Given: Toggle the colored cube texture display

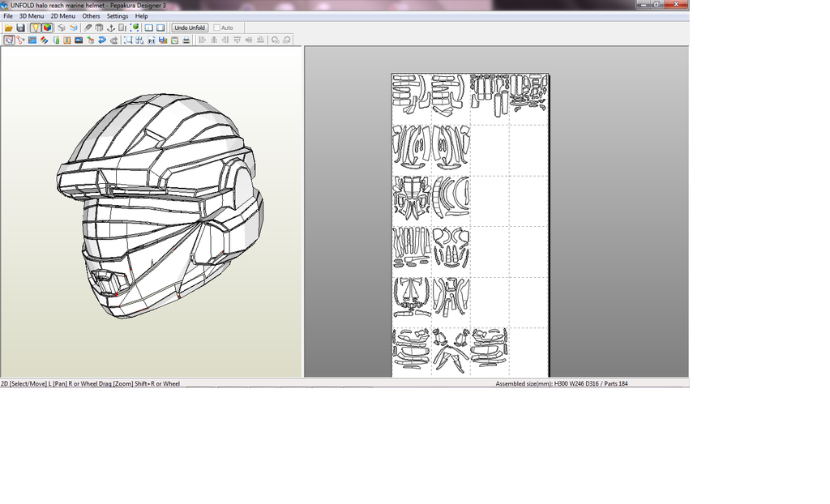Looking at the screenshot, I should tap(47, 28).
